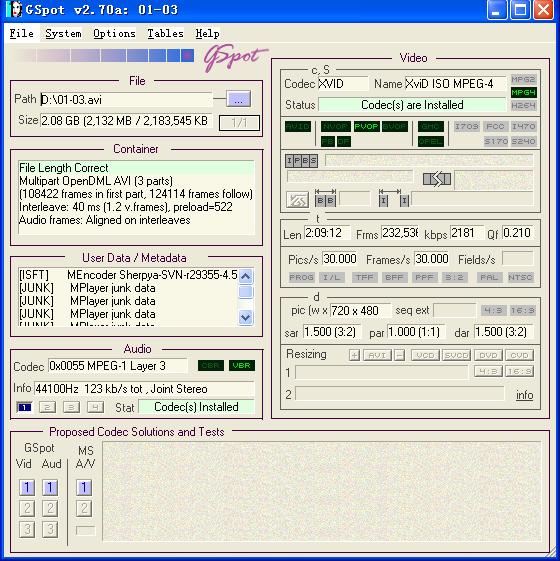The image size is (560, 561).
Task: Click the I/L interlaced indicator
Action: (x=332, y=277)
